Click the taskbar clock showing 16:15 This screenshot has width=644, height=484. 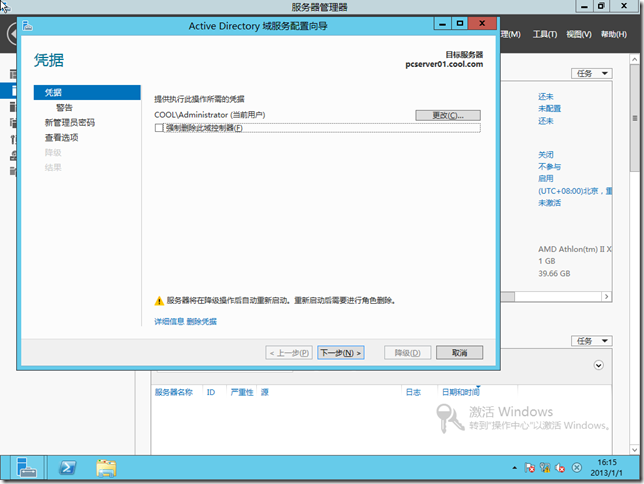point(607,468)
